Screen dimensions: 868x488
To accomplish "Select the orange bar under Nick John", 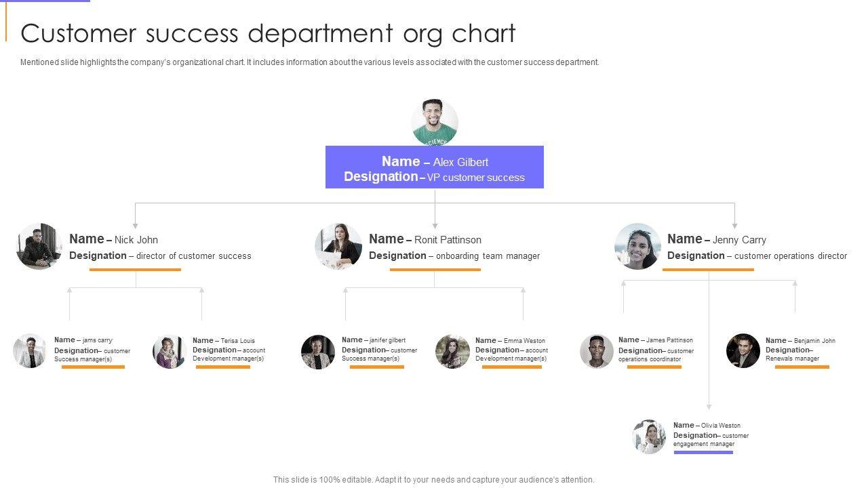I will (x=135, y=270).
